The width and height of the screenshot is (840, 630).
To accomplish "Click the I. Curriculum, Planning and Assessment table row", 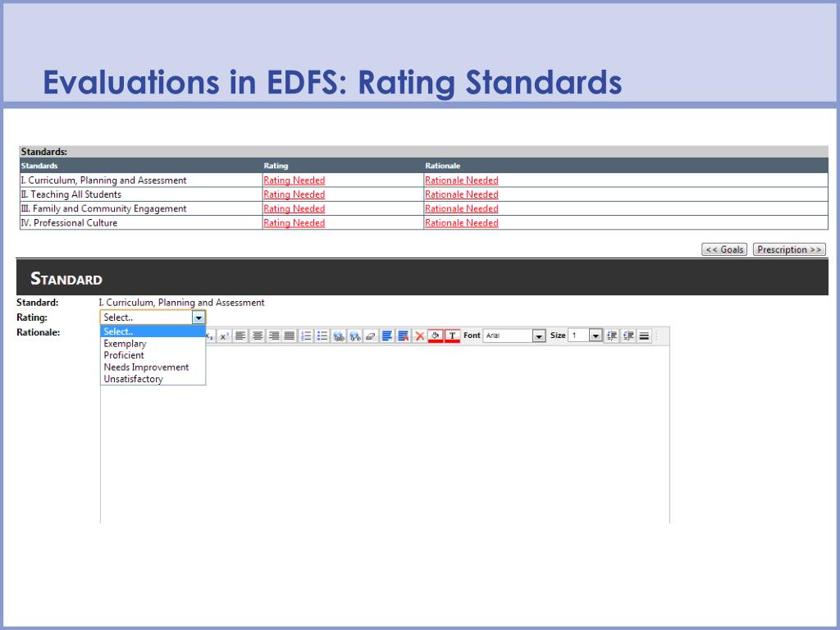I will [424, 180].
